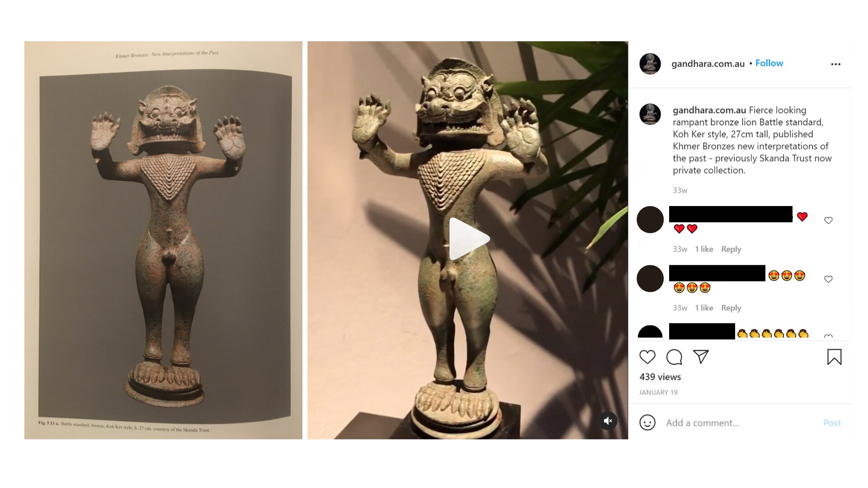Open gandhara.com.au profile from header username

tap(708, 64)
